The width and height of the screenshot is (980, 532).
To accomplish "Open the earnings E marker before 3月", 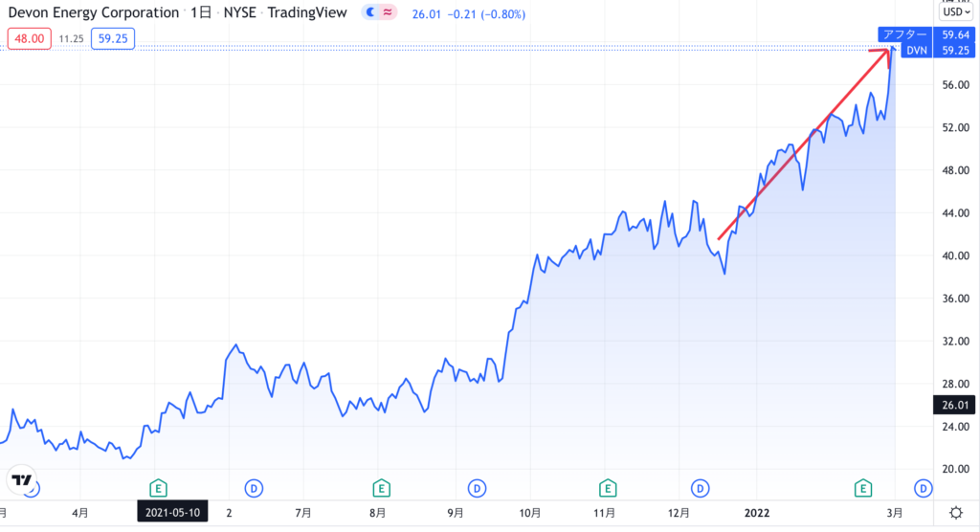I will [862, 488].
